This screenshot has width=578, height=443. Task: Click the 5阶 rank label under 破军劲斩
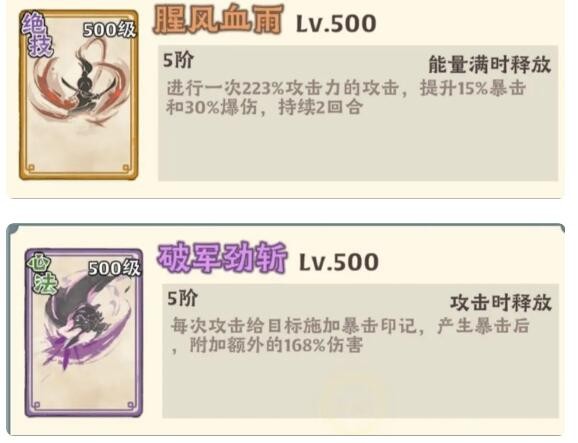(x=182, y=298)
